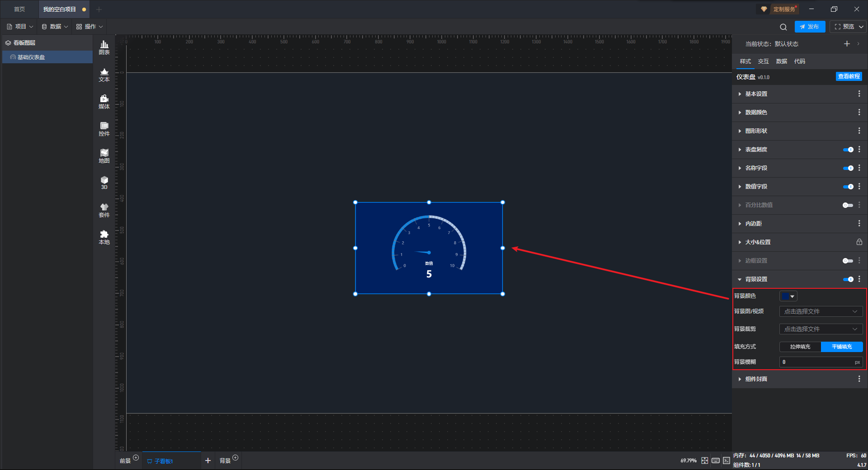Select the 基础仪表盘 layer
Viewport: 868px width, 470px height.
tap(47, 57)
